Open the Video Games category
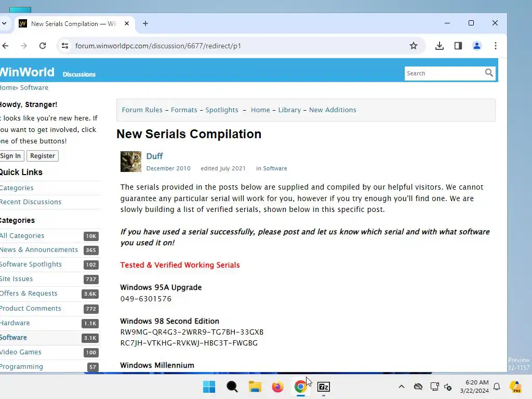 point(21,352)
